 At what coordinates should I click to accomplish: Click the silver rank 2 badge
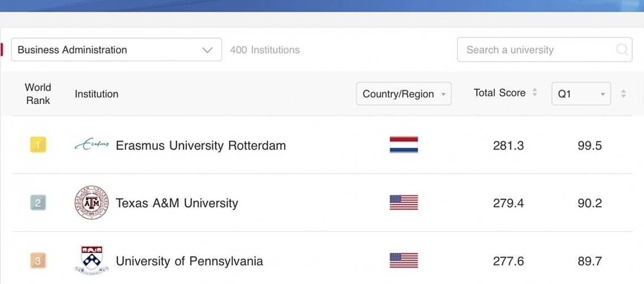[38, 202]
